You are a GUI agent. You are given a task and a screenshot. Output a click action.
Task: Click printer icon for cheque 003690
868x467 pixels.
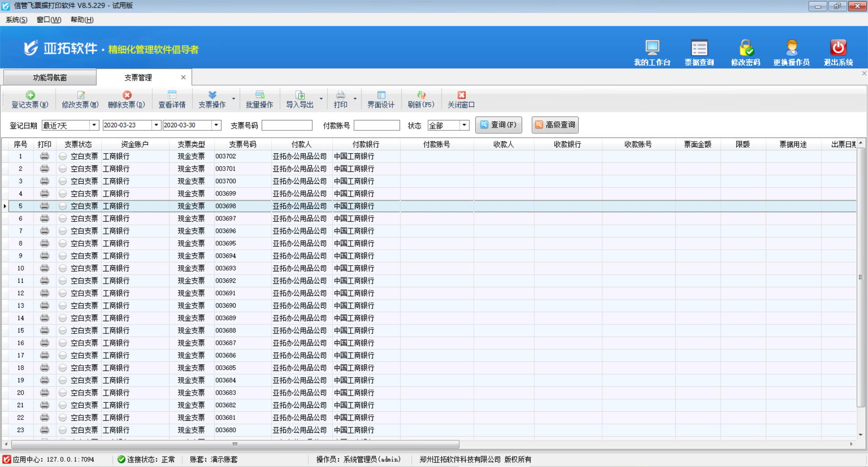44,305
